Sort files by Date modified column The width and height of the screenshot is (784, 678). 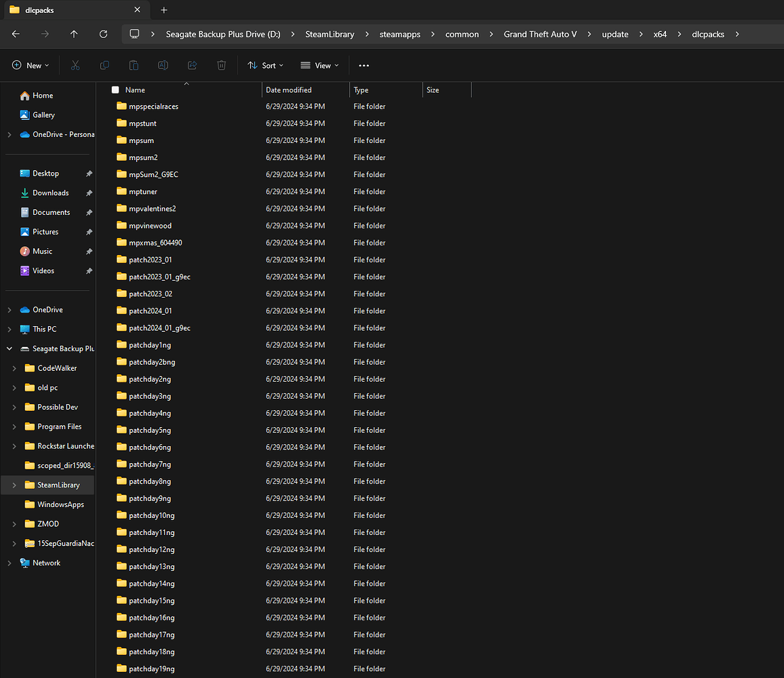point(287,89)
